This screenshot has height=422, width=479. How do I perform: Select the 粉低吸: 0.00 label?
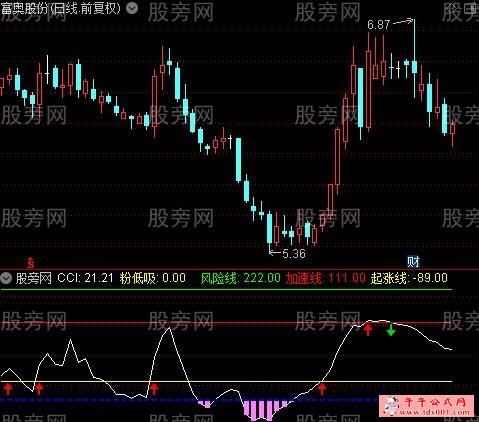click(153, 278)
